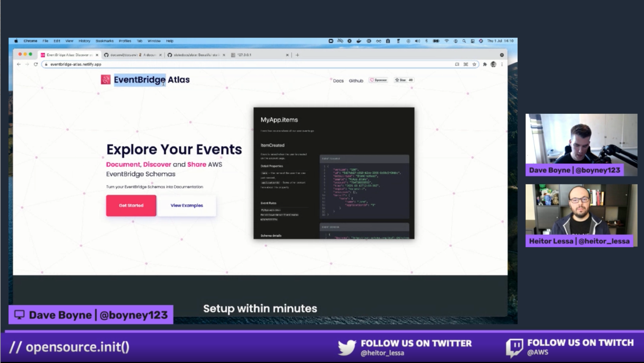The width and height of the screenshot is (644, 363).
Task: Click the 'Setup within minutes' heading
Action: pyautogui.click(x=260, y=309)
